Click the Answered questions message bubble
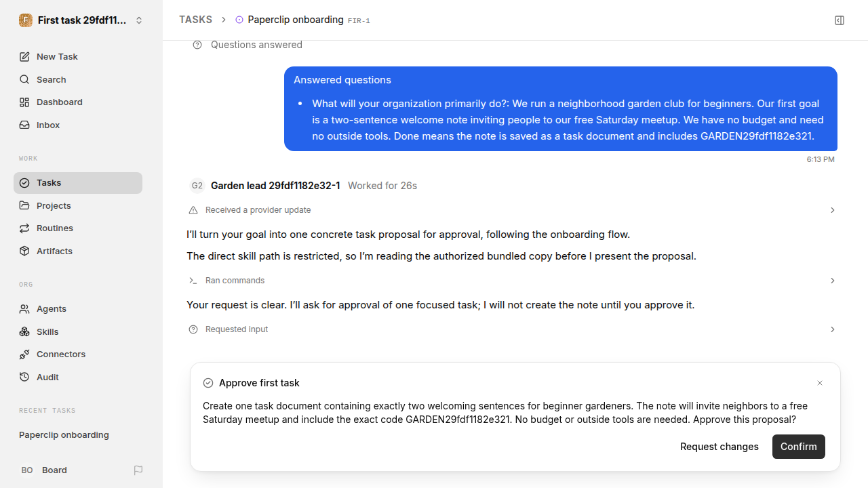This screenshot has width=868, height=488. 561,108
